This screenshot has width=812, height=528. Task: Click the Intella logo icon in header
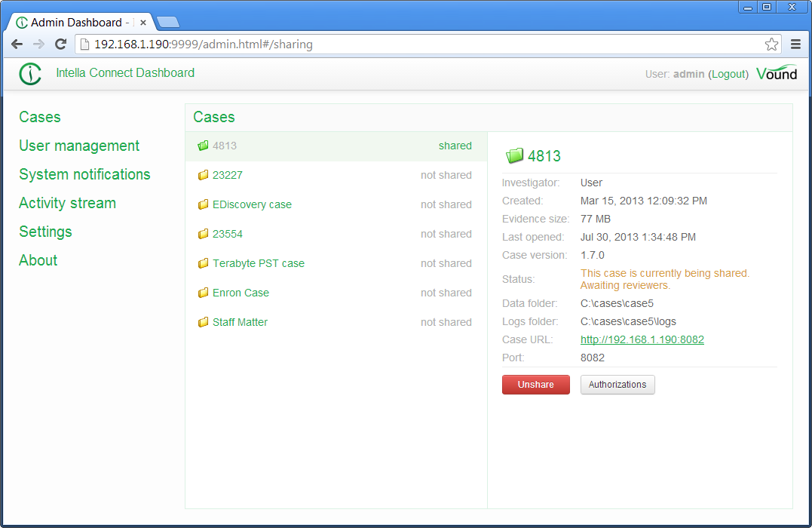coord(30,74)
